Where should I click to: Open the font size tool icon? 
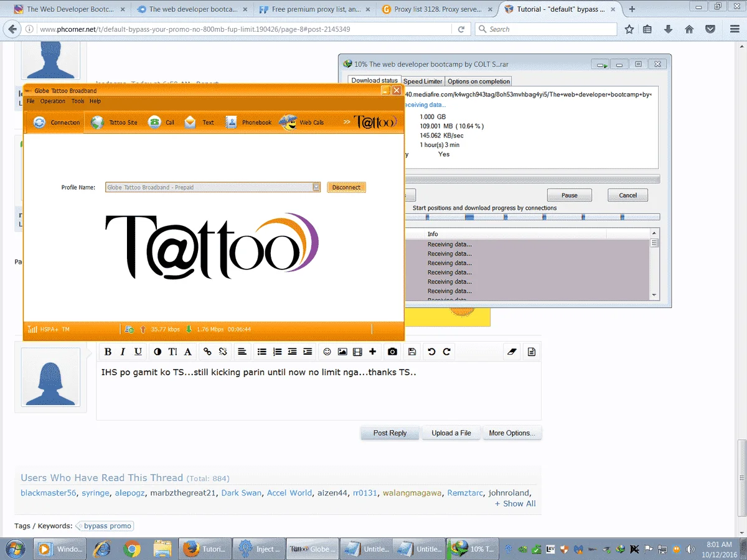(172, 352)
